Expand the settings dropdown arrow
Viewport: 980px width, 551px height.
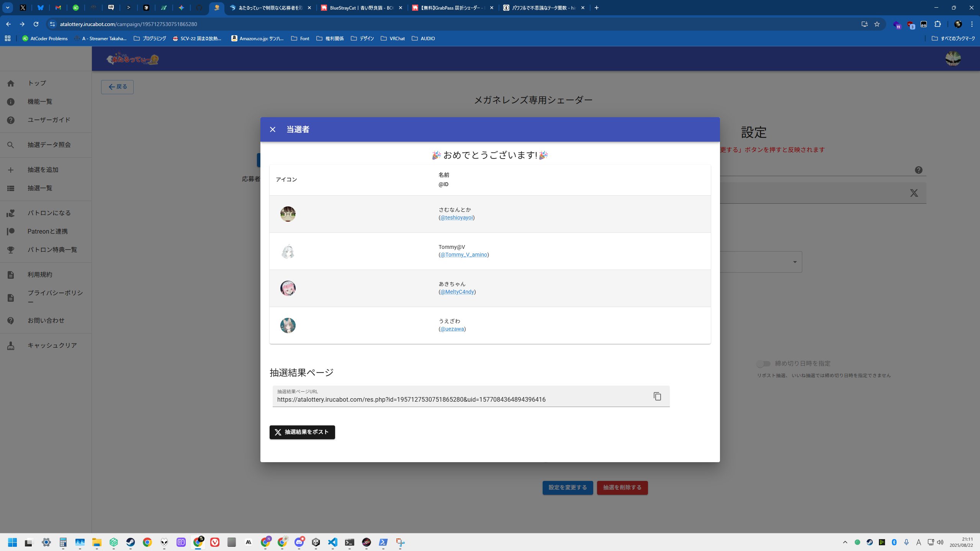click(795, 262)
